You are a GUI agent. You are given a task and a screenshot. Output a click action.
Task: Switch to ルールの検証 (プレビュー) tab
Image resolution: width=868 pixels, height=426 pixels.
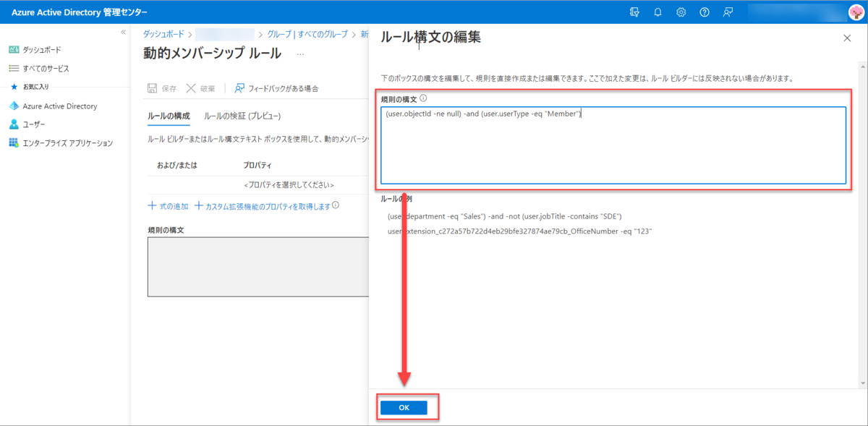click(242, 116)
